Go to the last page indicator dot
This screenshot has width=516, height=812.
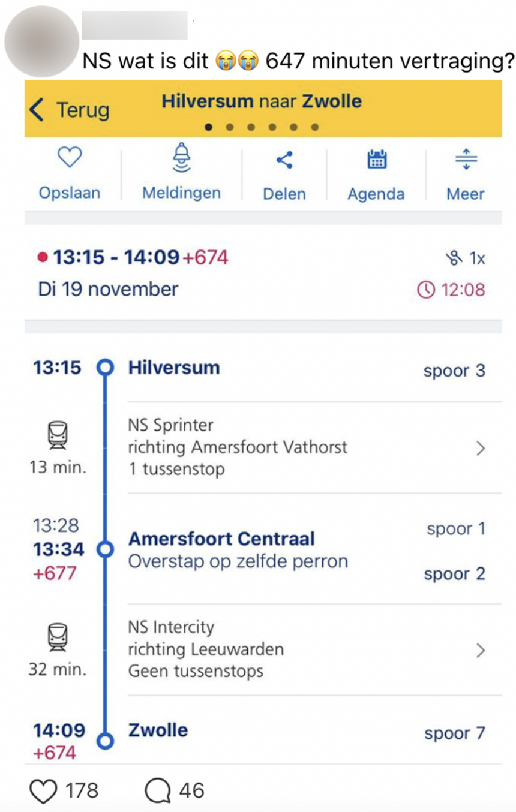click(315, 127)
